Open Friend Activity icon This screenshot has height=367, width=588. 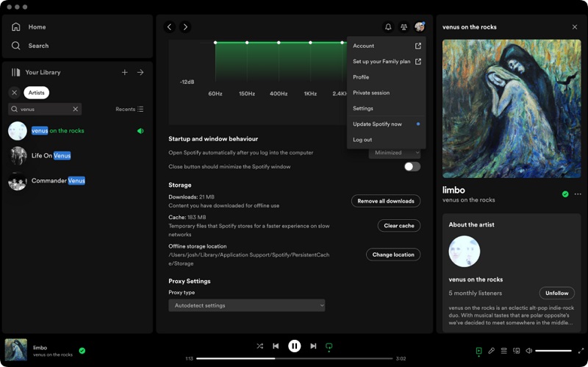click(x=404, y=27)
